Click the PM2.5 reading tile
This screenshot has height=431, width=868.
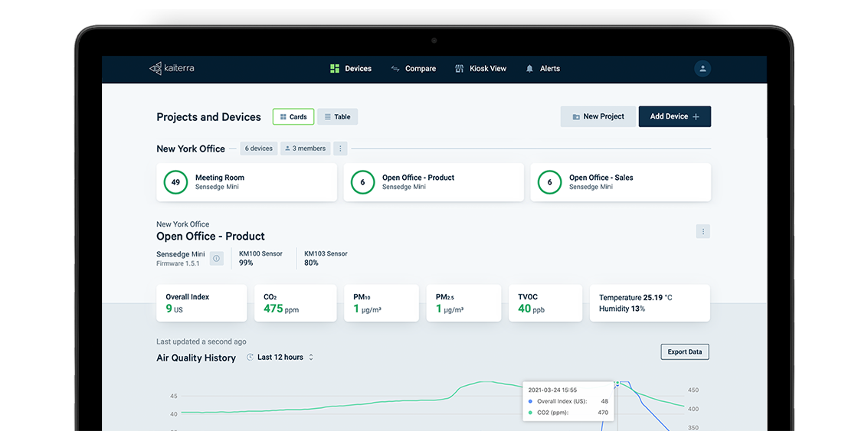464,303
